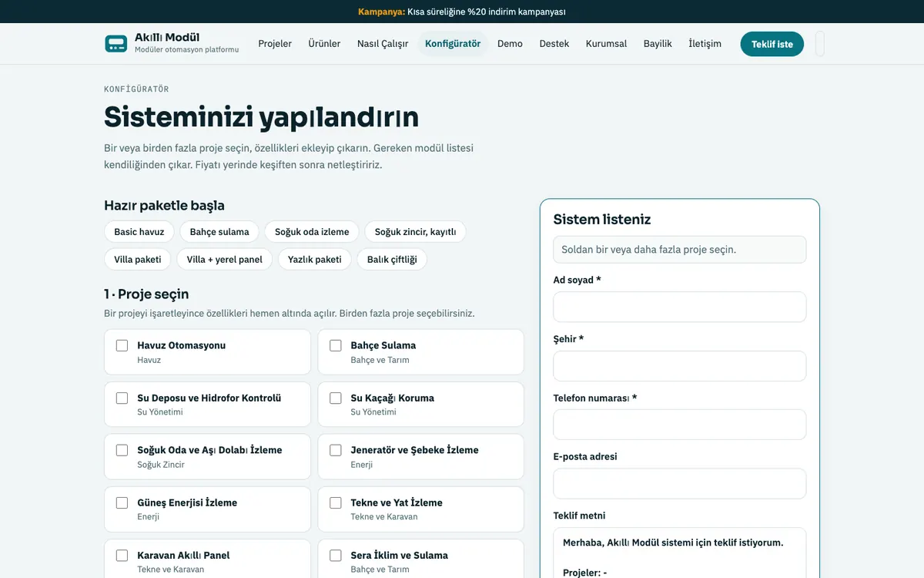Focus the Ad soyad input field
This screenshot has width=924, height=578.
(x=680, y=307)
